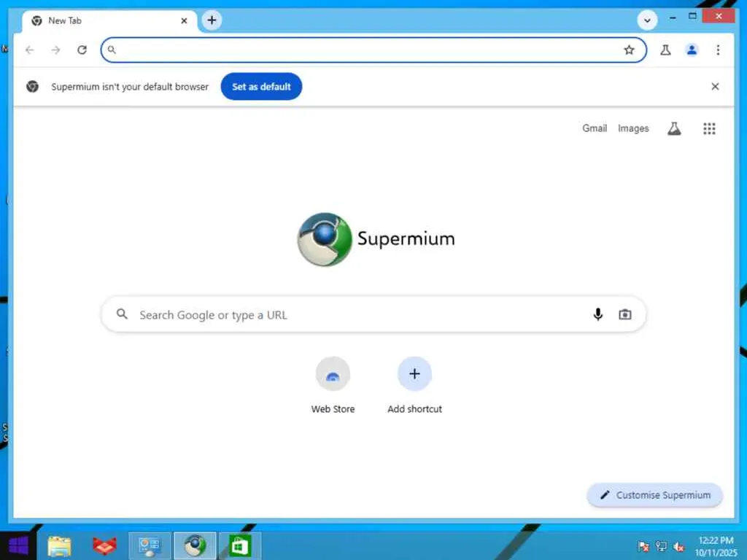The image size is (747, 560).
Task: Focus the address bar
Action: (x=373, y=50)
